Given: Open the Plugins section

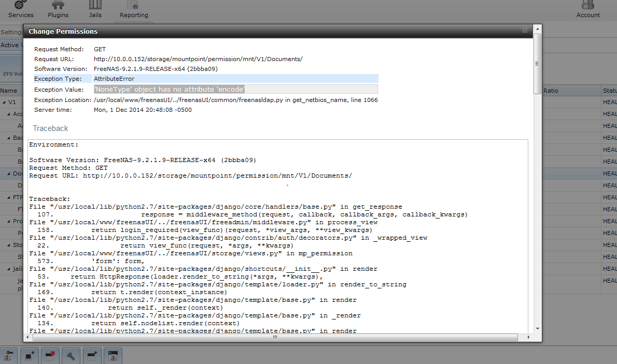Looking at the screenshot, I should 58,10.
